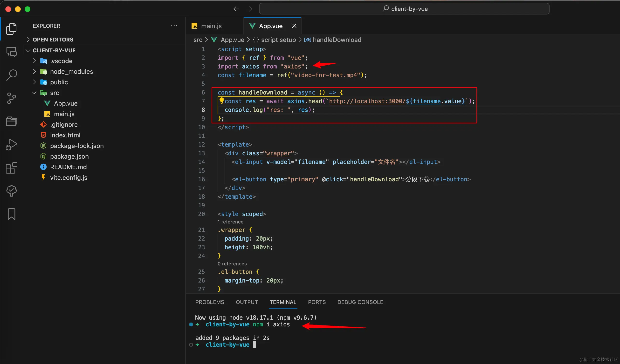Open App.vue in the file tree
Screen dimensions: 620x364
pyautogui.click(x=66, y=103)
